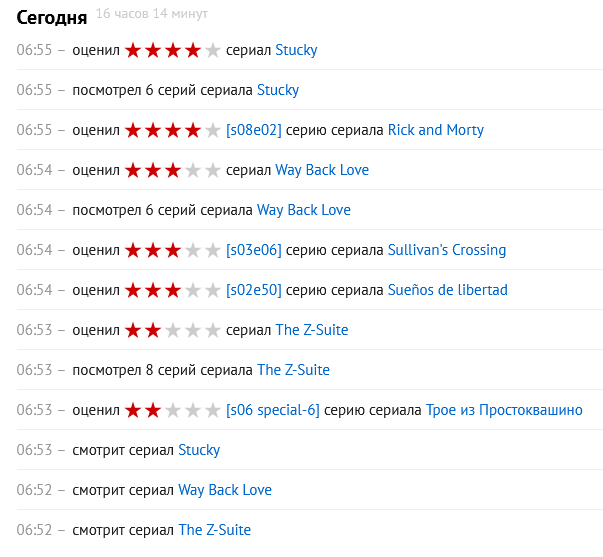The height and width of the screenshot is (557, 603).
Task: Open Way Back Love link in rating row
Action: 322,170
